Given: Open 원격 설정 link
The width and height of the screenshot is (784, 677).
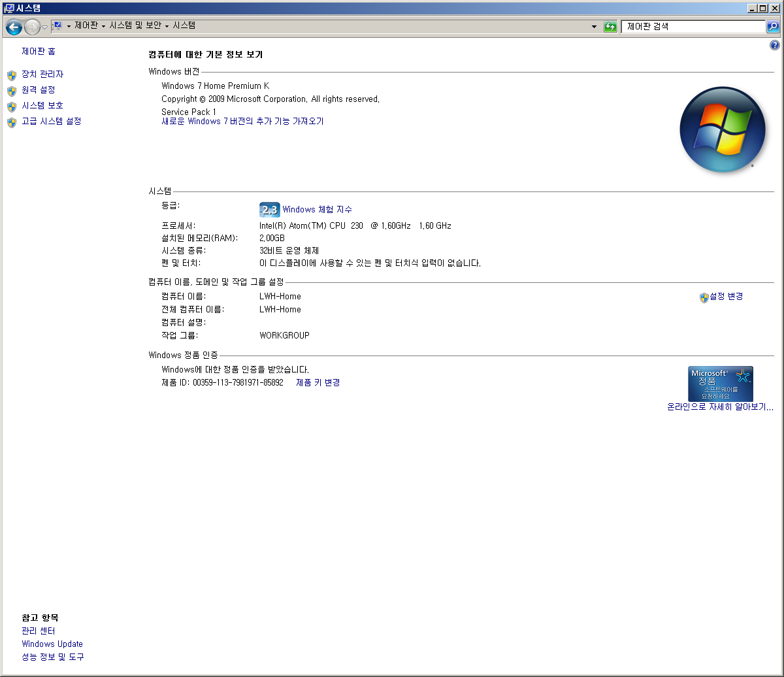Looking at the screenshot, I should point(39,90).
